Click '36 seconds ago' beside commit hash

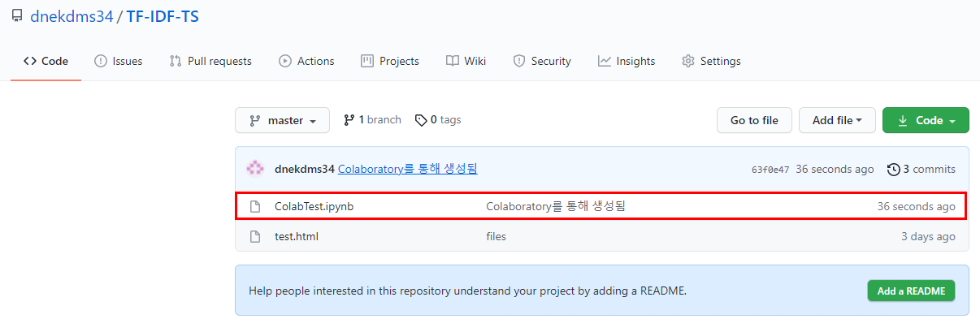[835, 170]
